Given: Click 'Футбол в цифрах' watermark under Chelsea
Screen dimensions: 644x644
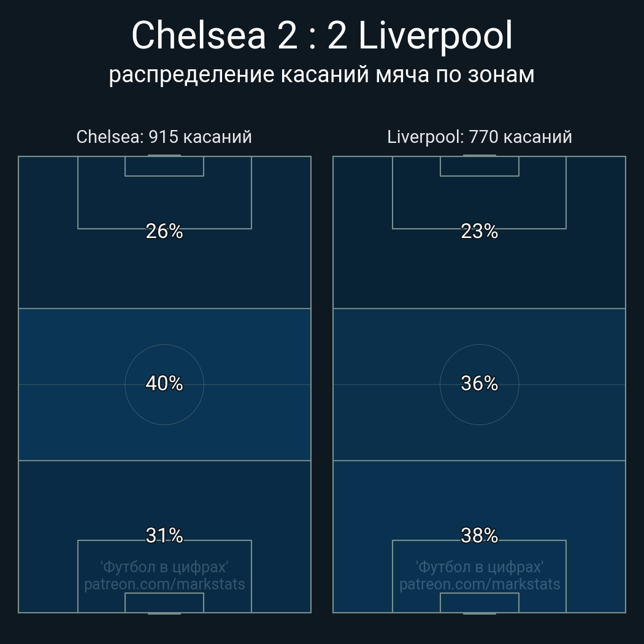Looking at the screenshot, I should click(x=164, y=567).
